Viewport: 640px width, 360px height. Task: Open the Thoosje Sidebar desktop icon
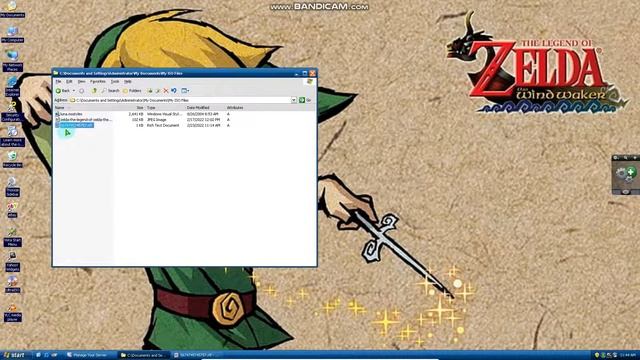pyautogui.click(x=12, y=187)
